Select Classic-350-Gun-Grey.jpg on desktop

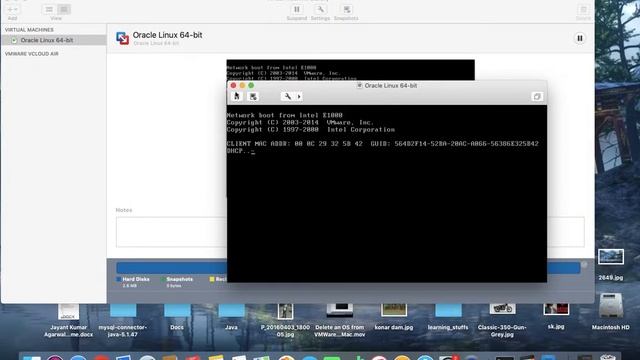coord(502,321)
